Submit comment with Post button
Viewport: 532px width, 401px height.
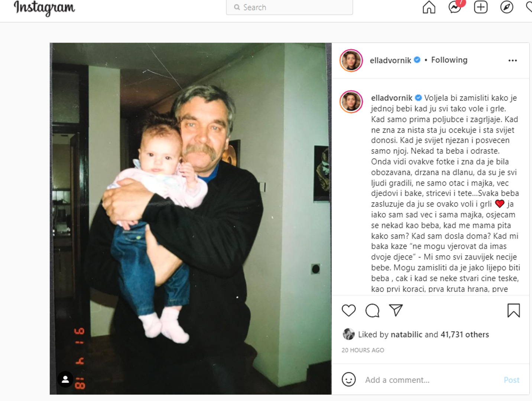[x=512, y=380]
